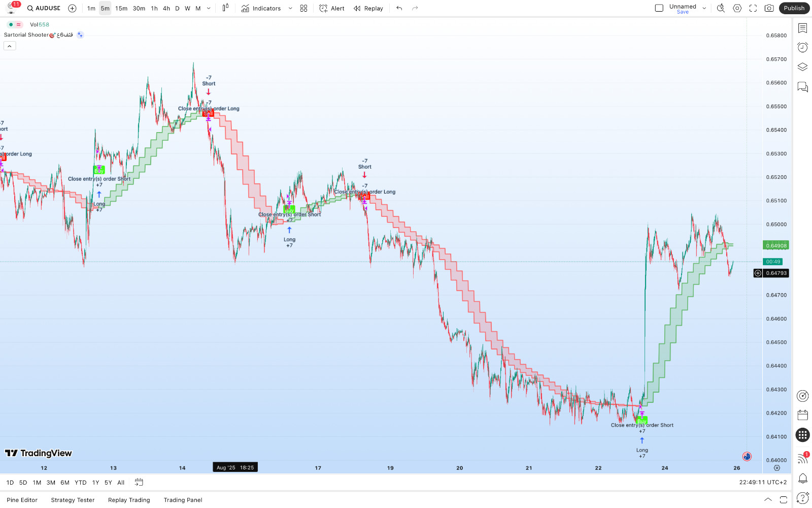The height and width of the screenshot is (508, 812).
Task: Create a new Alert
Action: pos(332,8)
